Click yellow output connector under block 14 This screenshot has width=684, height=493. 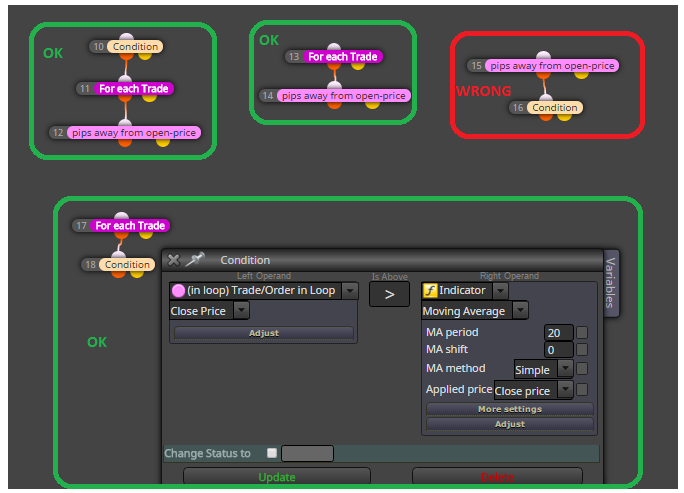[x=372, y=105]
